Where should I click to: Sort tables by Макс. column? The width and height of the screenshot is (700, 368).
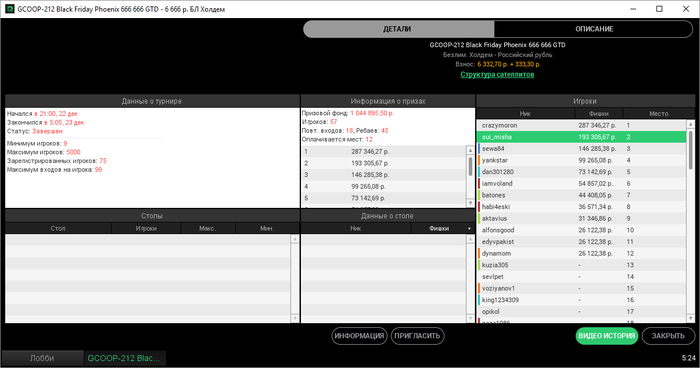208,228
